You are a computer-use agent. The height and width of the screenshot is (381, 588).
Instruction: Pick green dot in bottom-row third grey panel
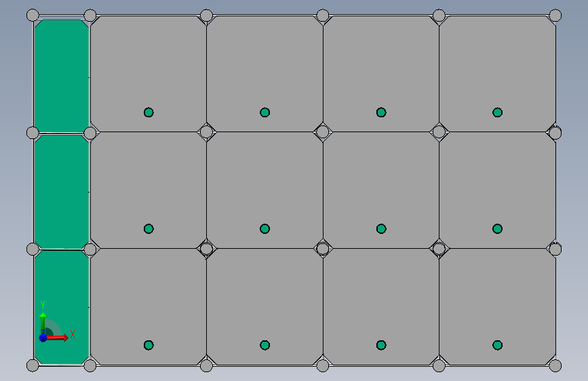point(381,345)
